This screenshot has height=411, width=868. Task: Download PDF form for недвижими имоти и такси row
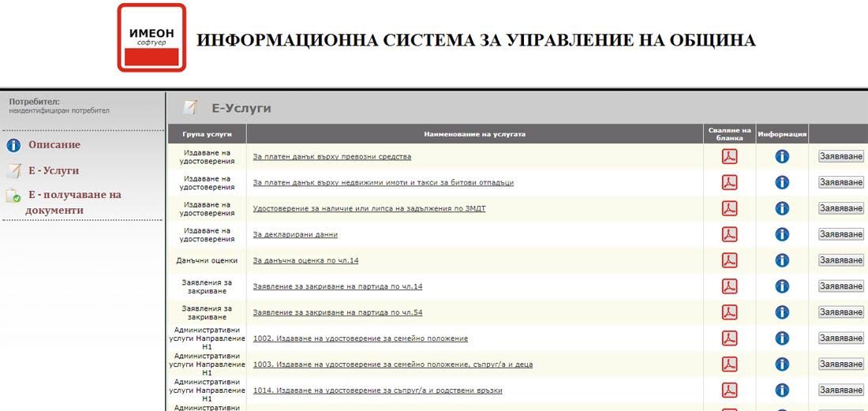coord(729,182)
